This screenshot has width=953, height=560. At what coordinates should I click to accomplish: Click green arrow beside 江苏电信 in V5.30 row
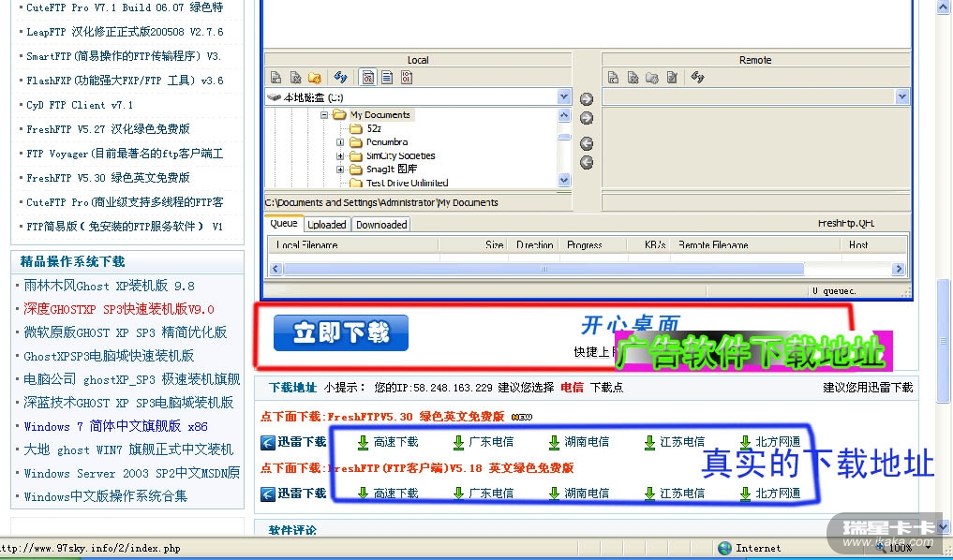pos(649,443)
